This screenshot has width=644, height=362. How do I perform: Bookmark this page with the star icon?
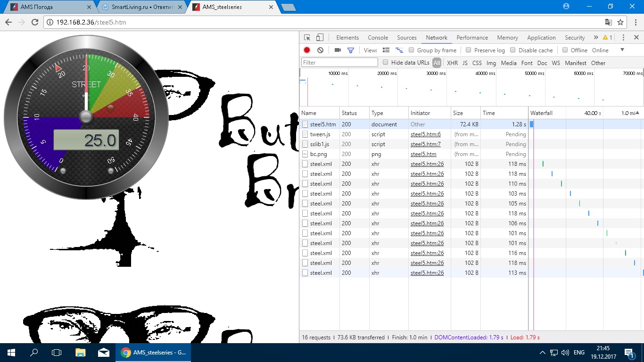[620, 22]
